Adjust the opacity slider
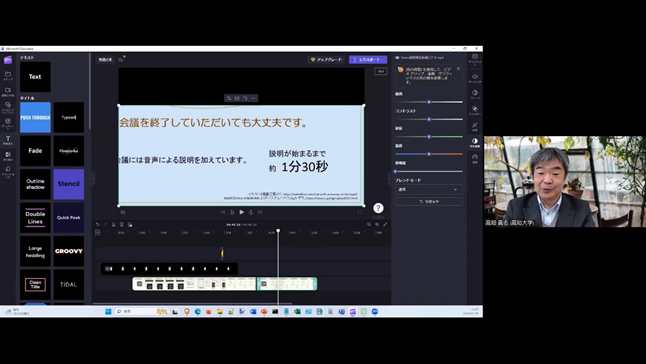Viewport: 646px width, 364px height. click(x=429, y=171)
